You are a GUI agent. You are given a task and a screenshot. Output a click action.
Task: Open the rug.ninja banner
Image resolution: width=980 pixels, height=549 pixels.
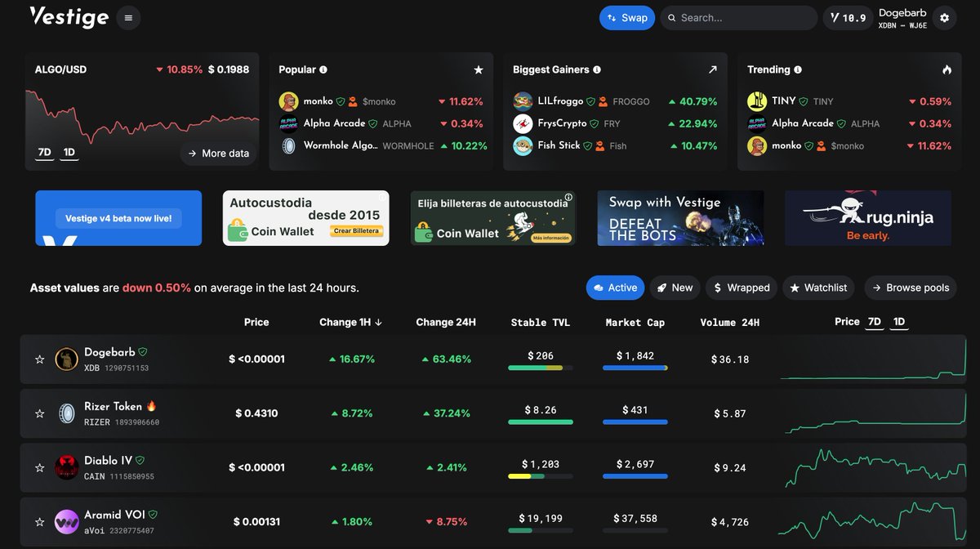click(x=868, y=218)
